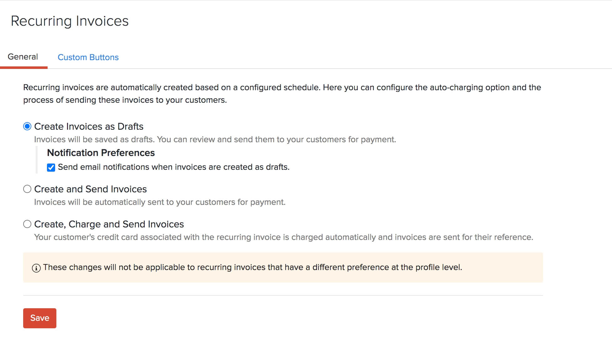The width and height of the screenshot is (612, 364).
Task: Click the info icon in the notice banner
Action: tap(36, 268)
